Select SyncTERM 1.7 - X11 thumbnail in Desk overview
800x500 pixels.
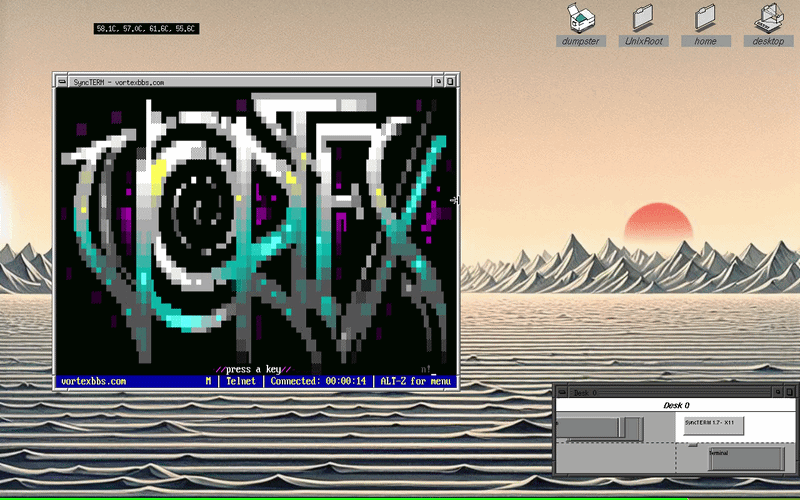[x=713, y=426]
